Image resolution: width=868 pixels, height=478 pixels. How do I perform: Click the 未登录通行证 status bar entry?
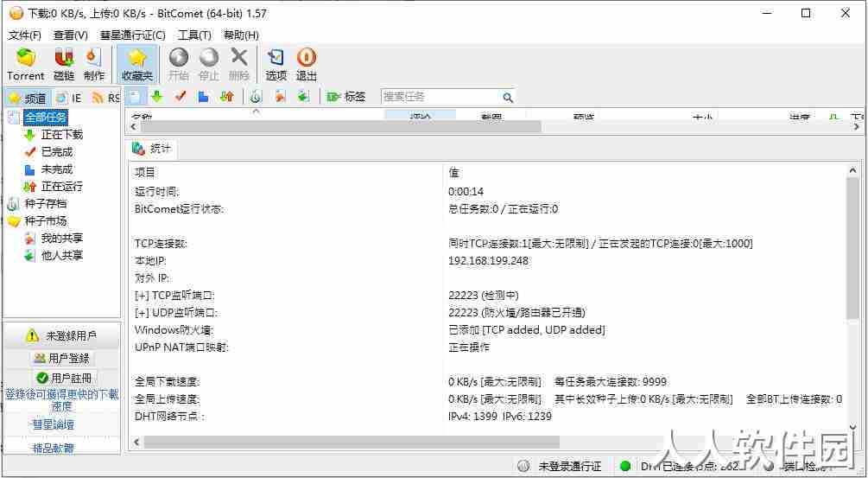(559, 467)
